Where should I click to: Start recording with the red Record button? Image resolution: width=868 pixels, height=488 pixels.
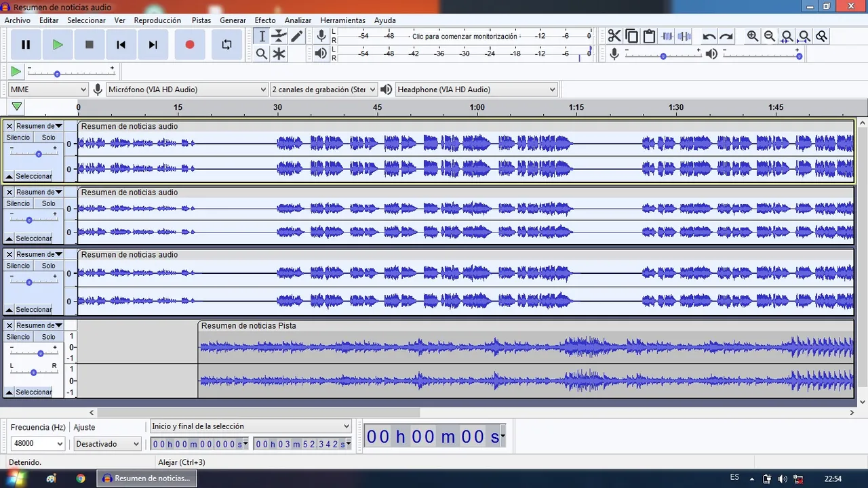[190, 45]
